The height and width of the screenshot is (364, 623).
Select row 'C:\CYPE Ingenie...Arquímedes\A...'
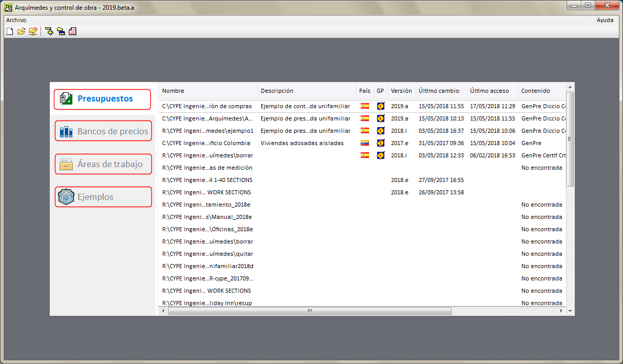point(362,118)
